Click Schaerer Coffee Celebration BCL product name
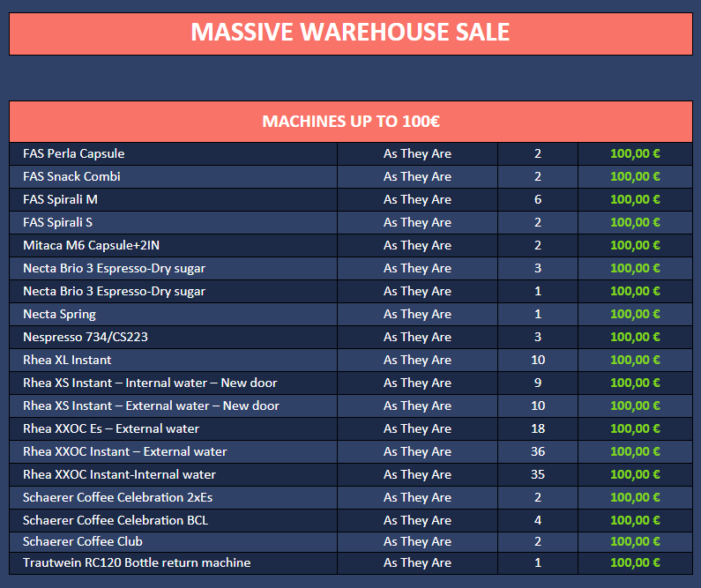This screenshot has height=588, width=701. [116, 520]
